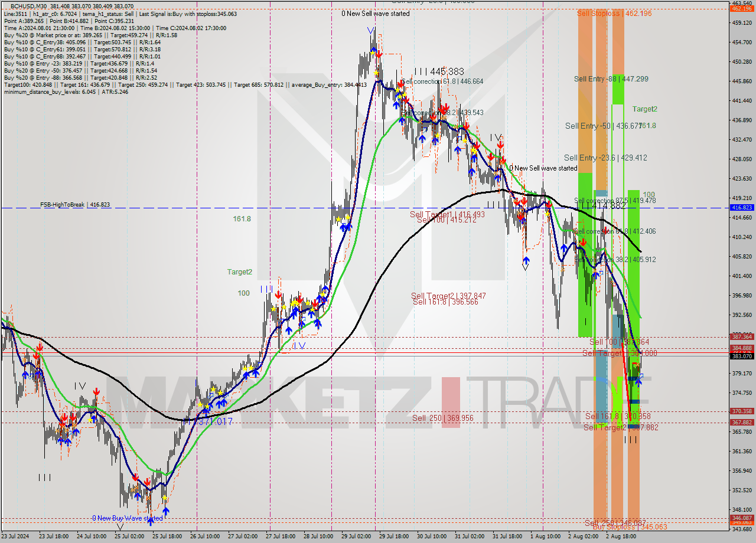Click '27 Jul 02:00' on the time axis
The image size is (756, 543).
242,537
